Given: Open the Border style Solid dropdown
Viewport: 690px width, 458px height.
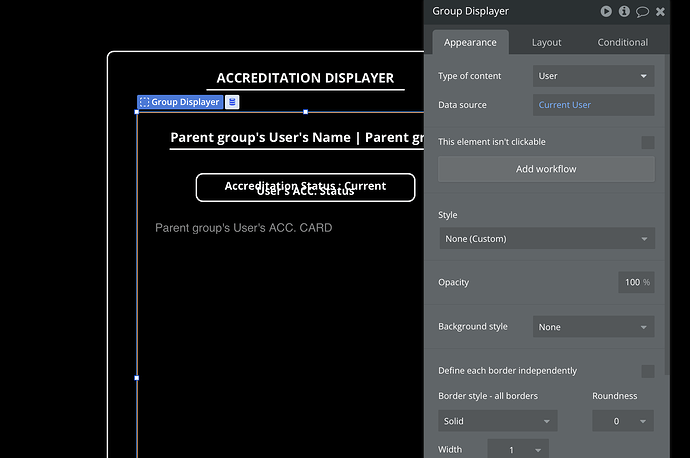Looking at the screenshot, I should [x=498, y=421].
